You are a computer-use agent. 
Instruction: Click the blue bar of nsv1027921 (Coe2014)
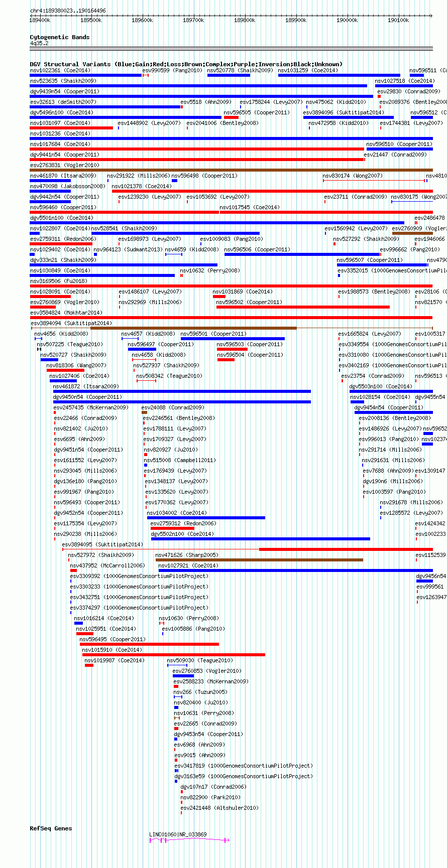pyautogui.click(x=296, y=570)
